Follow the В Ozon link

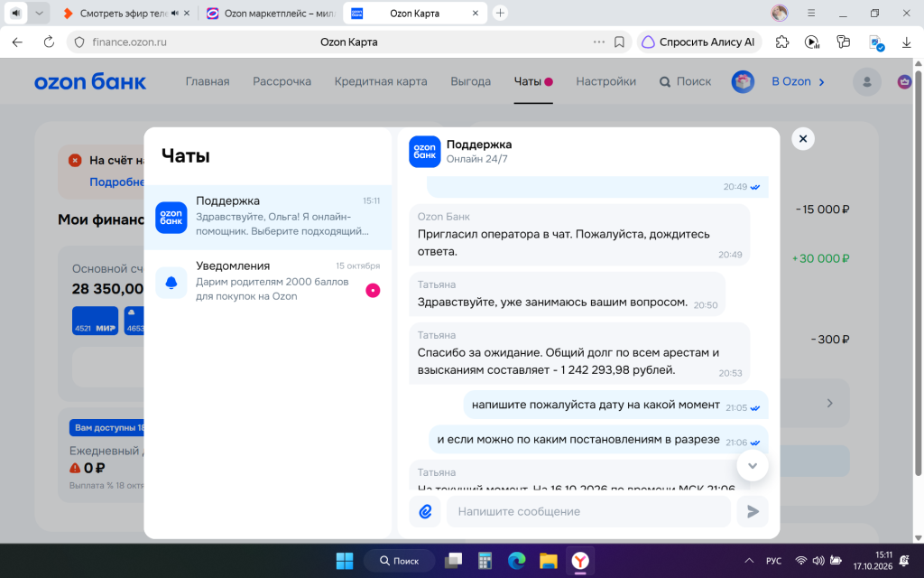click(x=798, y=81)
